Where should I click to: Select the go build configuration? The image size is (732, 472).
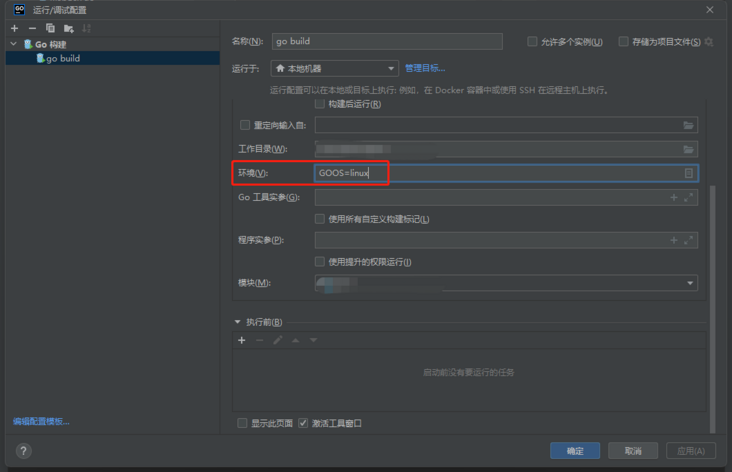click(x=113, y=58)
